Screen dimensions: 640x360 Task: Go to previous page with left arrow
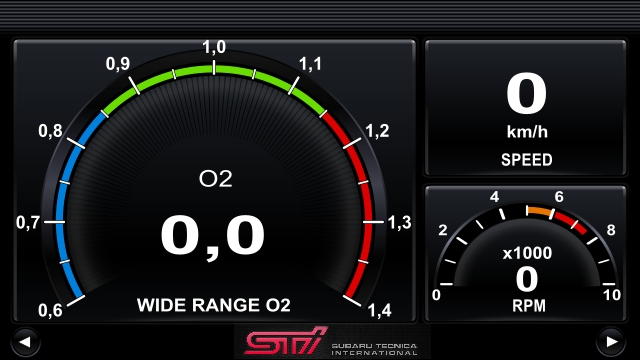pyautogui.click(x=25, y=342)
